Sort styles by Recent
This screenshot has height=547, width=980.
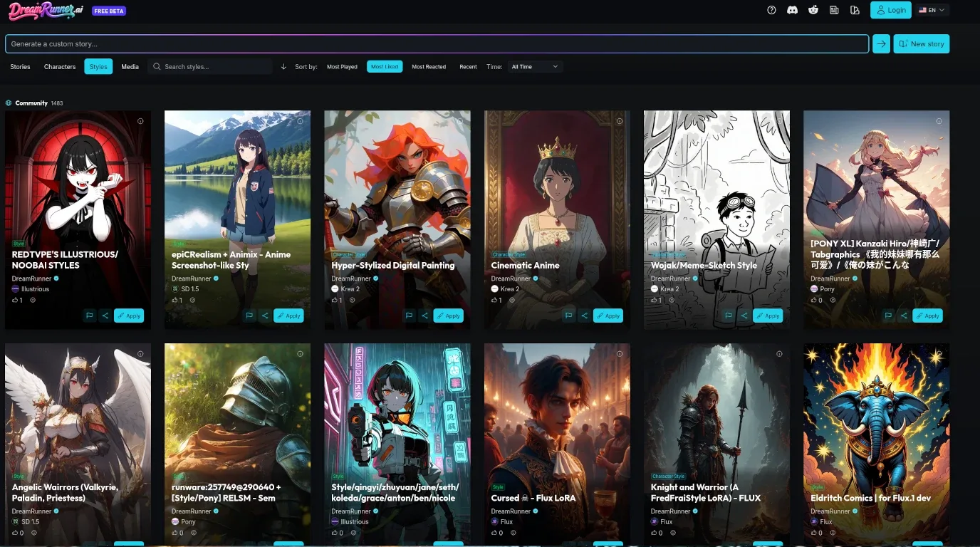(x=468, y=67)
